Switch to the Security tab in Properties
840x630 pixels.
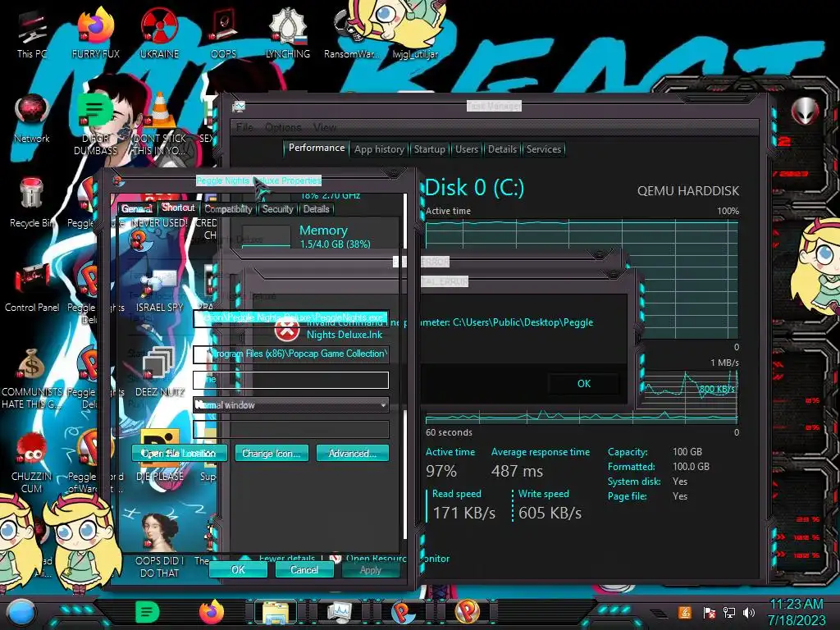277,209
